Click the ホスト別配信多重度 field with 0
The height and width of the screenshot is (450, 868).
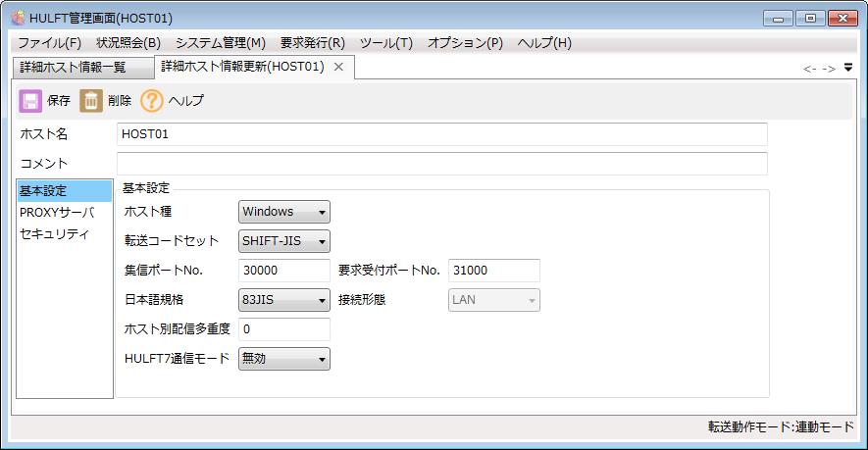[x=284, y=329]
